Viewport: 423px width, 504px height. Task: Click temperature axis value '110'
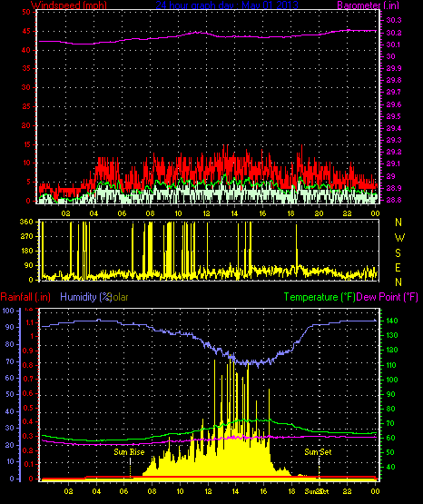(x=392, y=365)
